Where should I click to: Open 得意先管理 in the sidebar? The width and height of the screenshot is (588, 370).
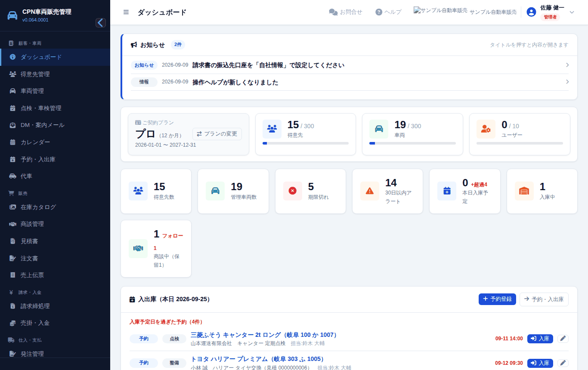coord(55,74)
